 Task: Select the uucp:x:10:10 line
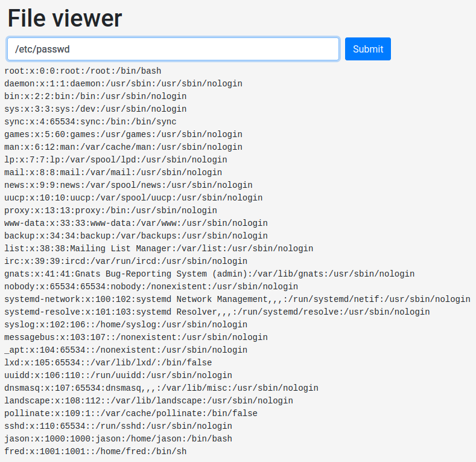click(x=133, y=198)
